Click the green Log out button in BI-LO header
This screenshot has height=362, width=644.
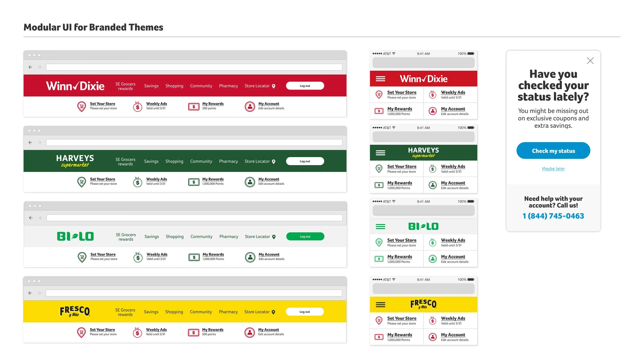point(305,237)
